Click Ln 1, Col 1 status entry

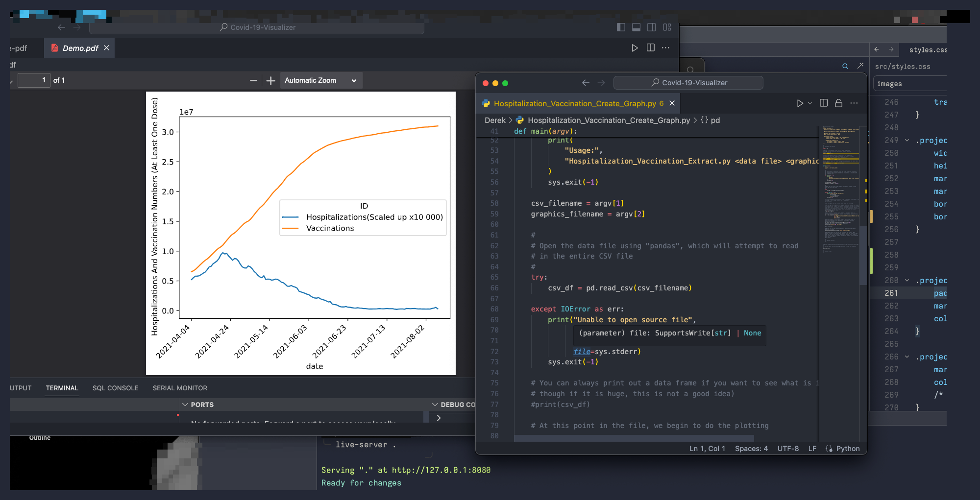[x=707, y=449]
